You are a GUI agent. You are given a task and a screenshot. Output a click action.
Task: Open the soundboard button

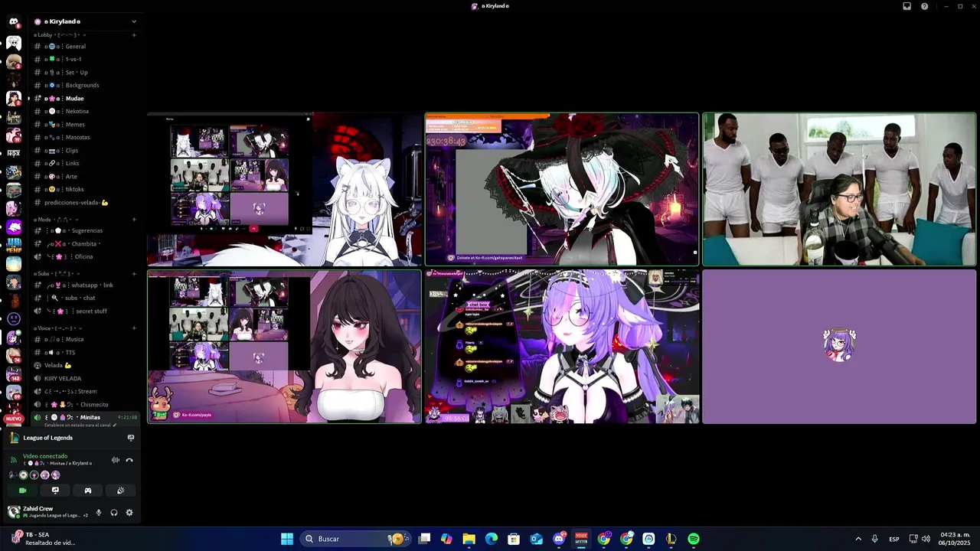pos(120,491)
